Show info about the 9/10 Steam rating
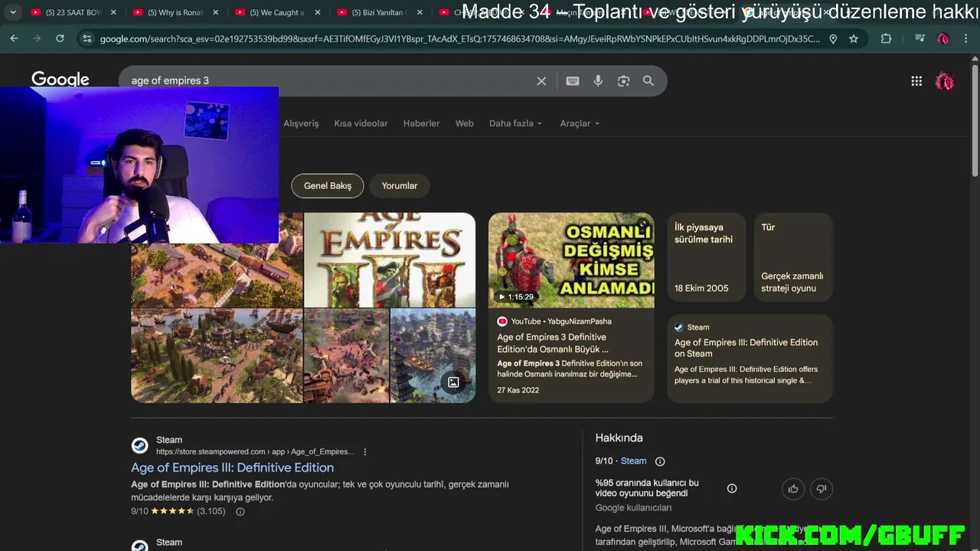This screenshot has width=980, height=551. point(660,461)
